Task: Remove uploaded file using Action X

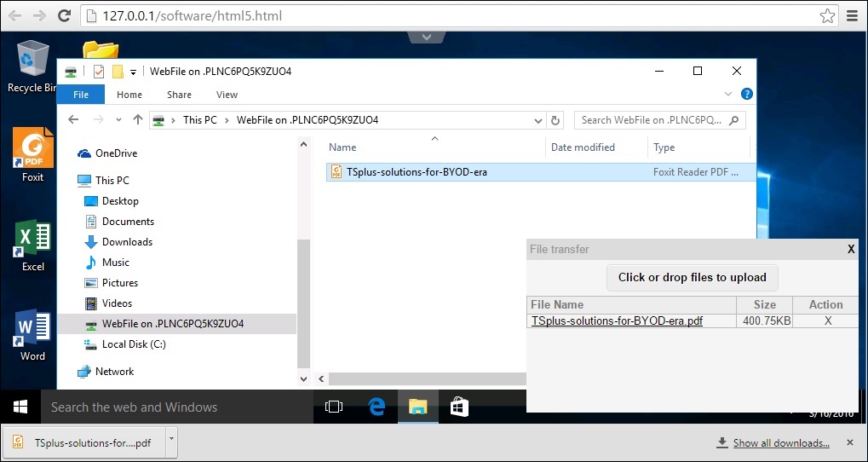Action: point(825,321)
